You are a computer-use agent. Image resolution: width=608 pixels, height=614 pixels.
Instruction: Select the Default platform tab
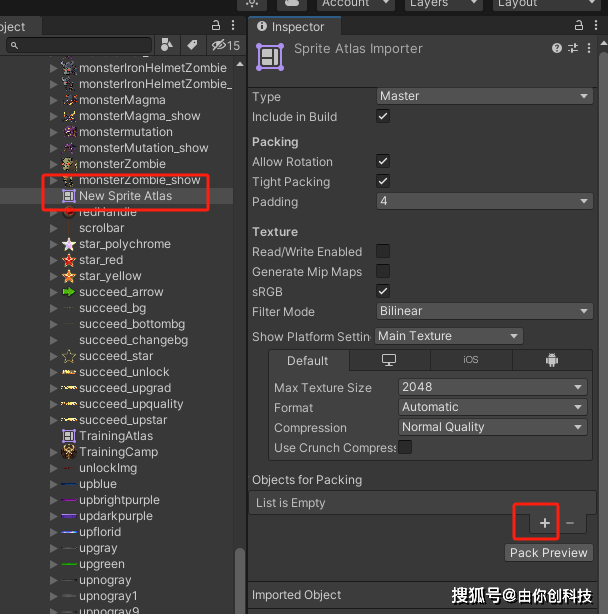pyautogui.click(x=308, y=361)
